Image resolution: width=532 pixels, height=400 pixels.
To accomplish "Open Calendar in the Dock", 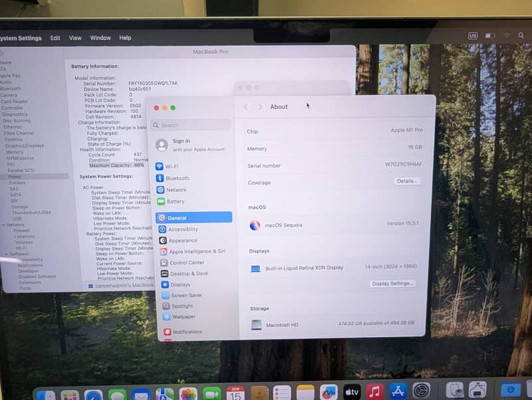I will 235,393.
